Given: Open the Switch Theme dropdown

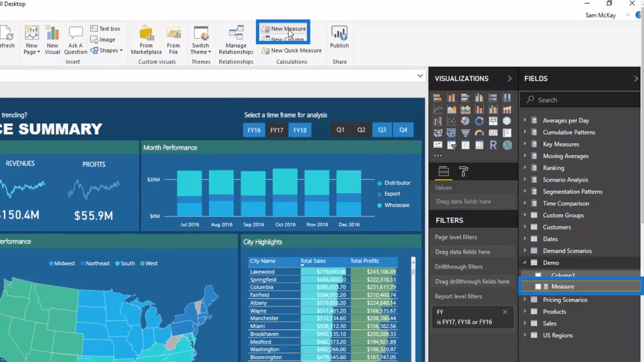Looking at the screenshot, I should (x=201, y=40).
